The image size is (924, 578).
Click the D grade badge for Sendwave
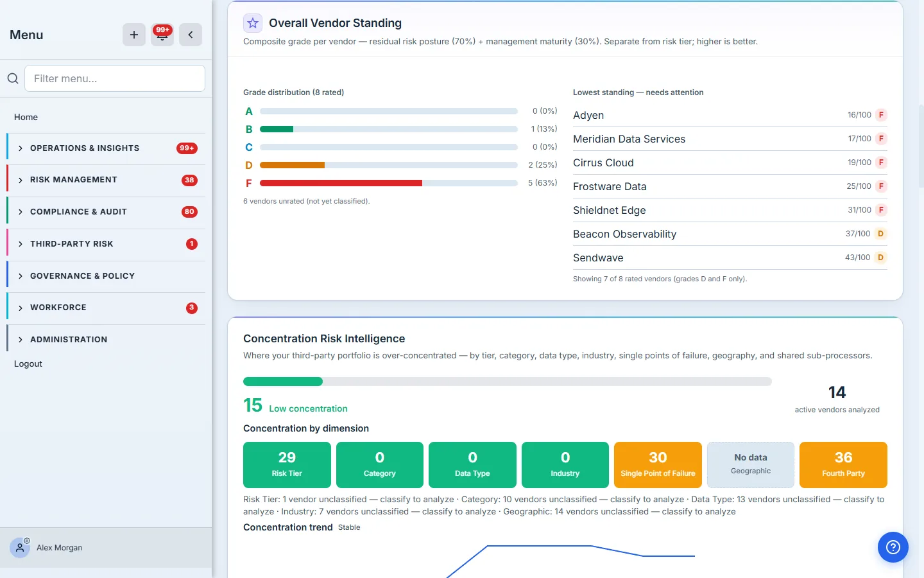pos(881,258)
